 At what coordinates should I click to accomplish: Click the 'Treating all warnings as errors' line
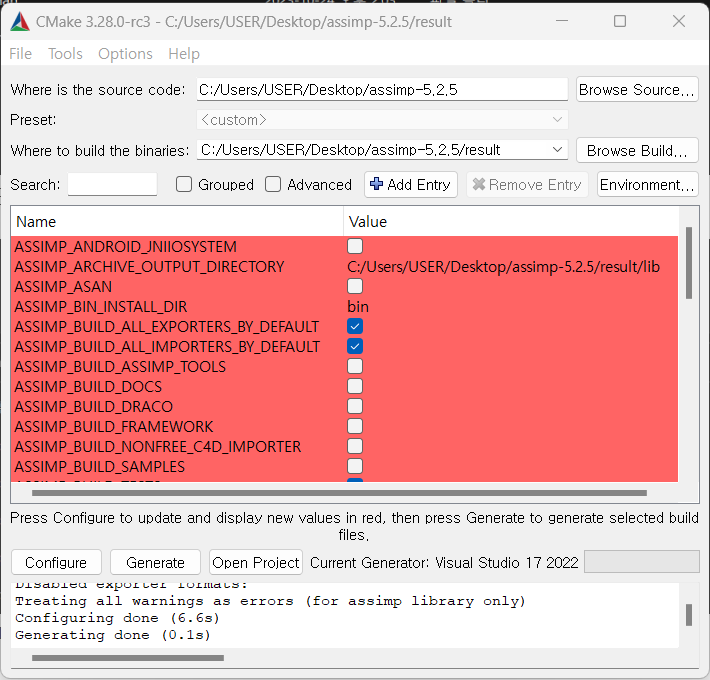coord(270,601)
